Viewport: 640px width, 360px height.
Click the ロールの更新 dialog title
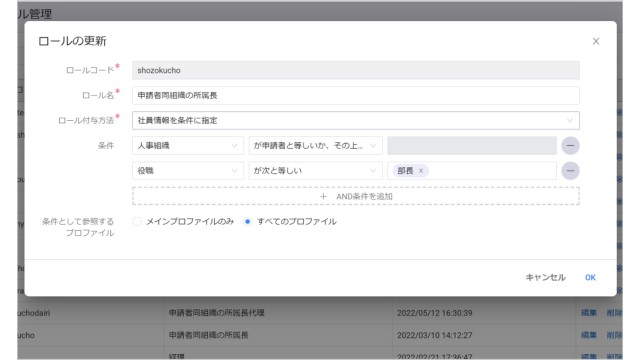(72, 41)
